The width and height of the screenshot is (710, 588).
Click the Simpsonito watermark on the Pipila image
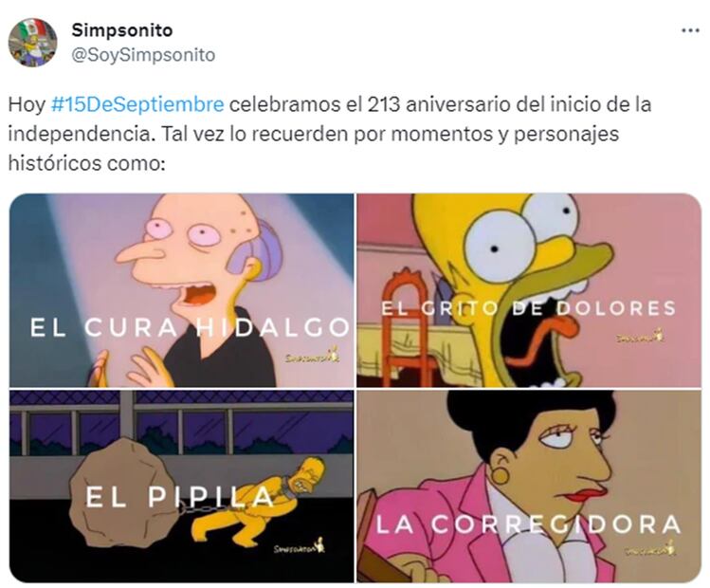coord(300,547)
